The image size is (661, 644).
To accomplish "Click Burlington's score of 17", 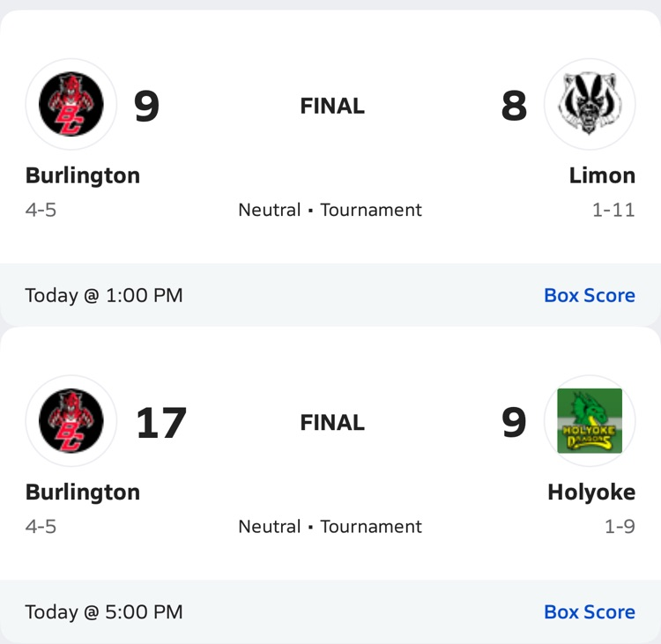I will [x=161, y=422].
